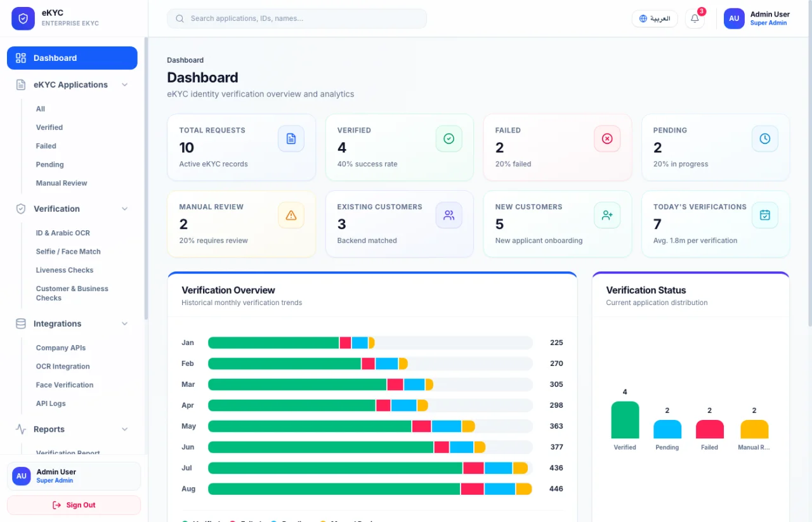This screenshot has width=812, height=522.
Task: Click the New Customers add-user icon
Action: pos(607,215)
